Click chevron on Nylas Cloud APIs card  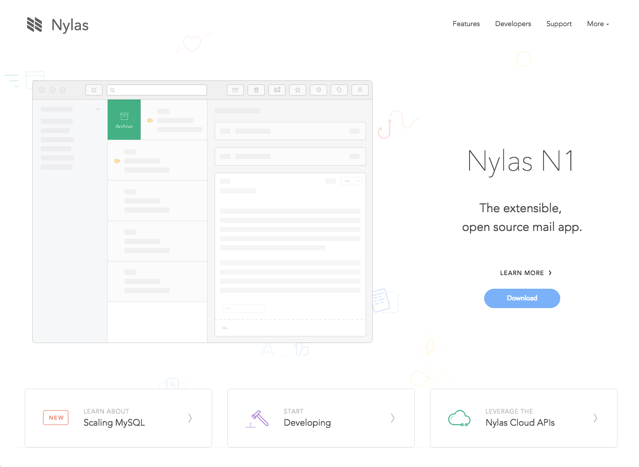tap(595, 418)
